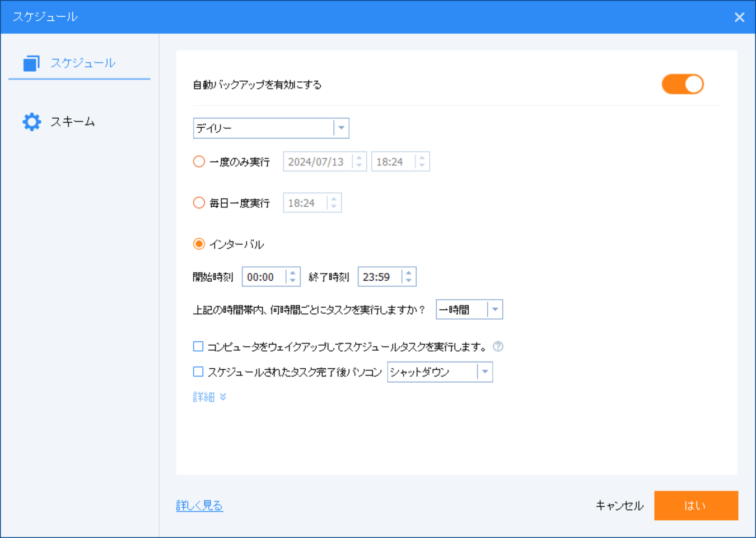Increase 開始時刻 with the up arrow
The height and width of the screenshot is (538, 756).
293,272
